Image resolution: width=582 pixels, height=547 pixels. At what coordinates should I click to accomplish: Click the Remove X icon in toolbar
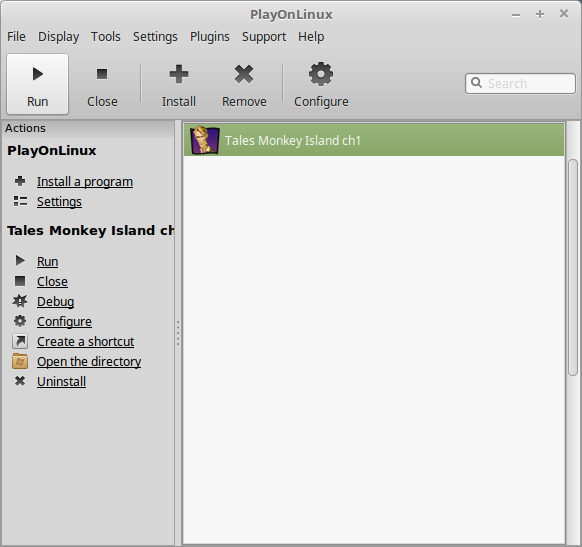244,74
